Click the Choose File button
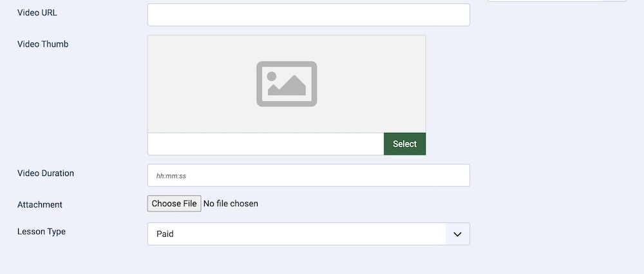The image size is (644, 274). tap(174, 204)
